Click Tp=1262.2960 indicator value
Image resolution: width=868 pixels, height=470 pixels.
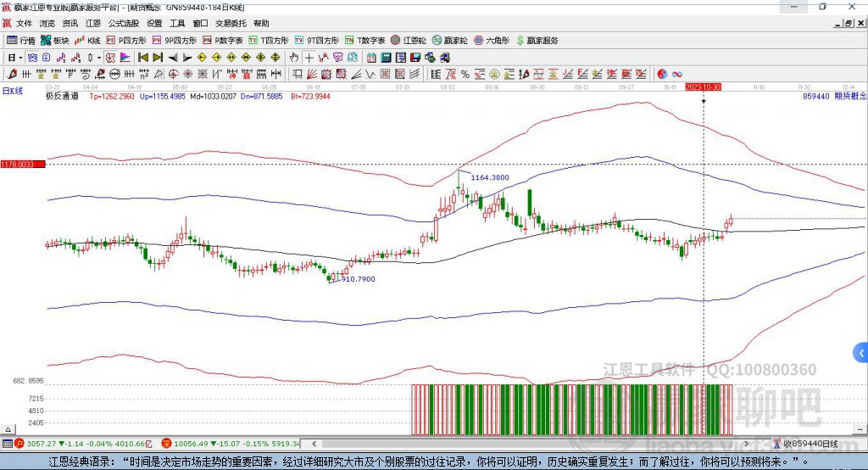pos(112,97)
